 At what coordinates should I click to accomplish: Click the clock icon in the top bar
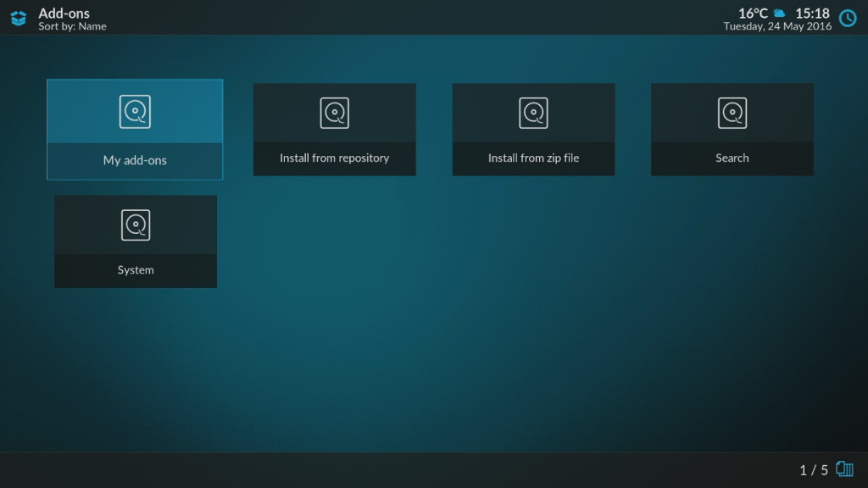848,19
